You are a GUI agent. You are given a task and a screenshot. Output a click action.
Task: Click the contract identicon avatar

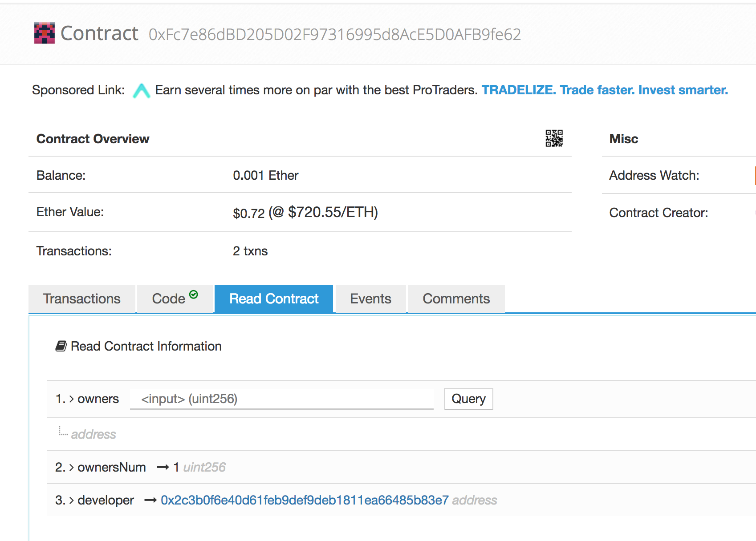point(45,33)
